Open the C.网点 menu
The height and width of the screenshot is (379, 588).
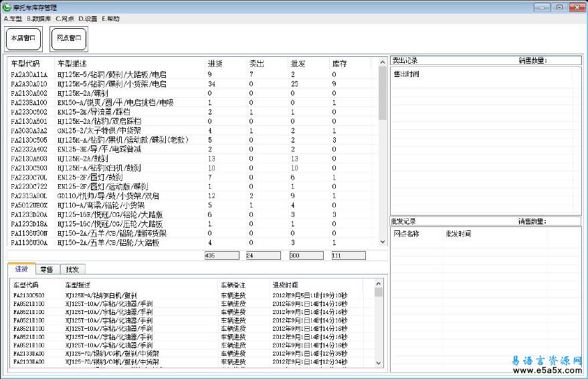(x=64, y=19)
